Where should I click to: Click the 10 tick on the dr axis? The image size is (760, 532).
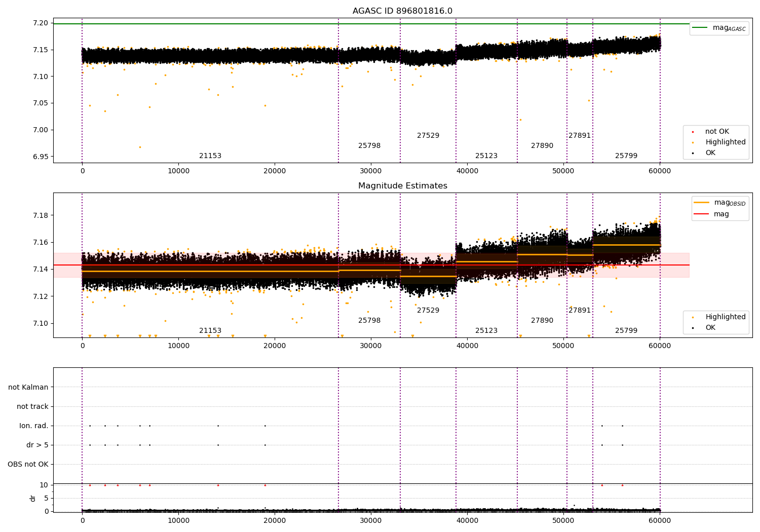(x=44, y=485)
